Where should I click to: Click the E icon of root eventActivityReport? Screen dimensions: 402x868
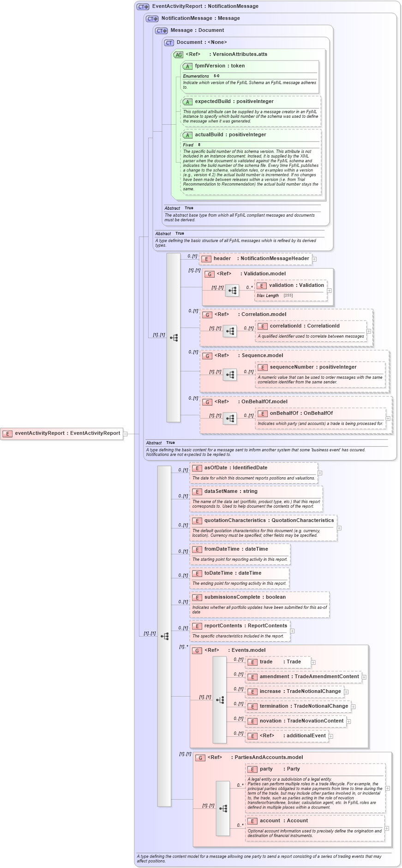[7, 433]
